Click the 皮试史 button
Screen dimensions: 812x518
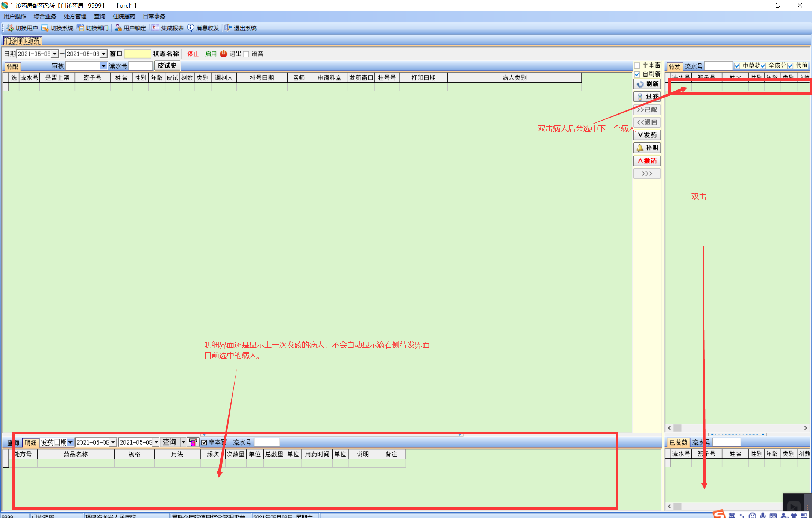coord(167,66)
